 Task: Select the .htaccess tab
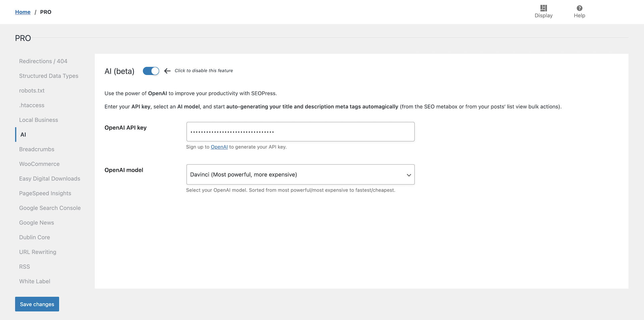pyautogui.click(x=32, y=105)
